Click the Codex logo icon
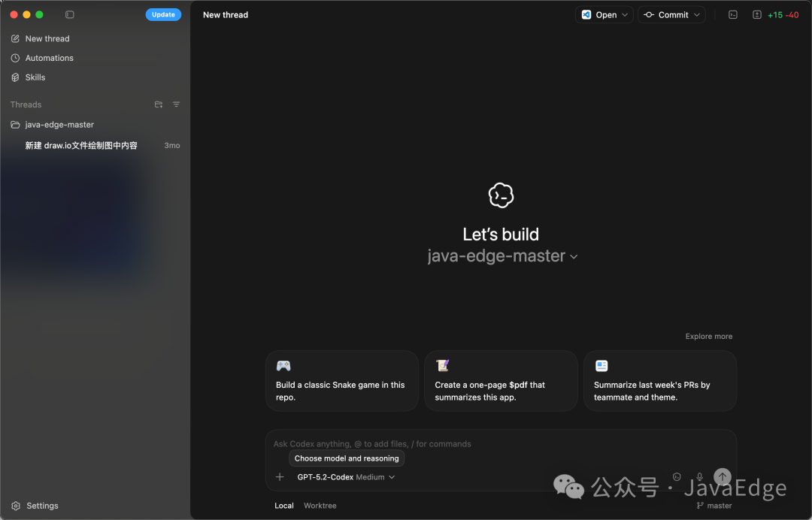This screenshot has height=520, width=812. [501, 195]
